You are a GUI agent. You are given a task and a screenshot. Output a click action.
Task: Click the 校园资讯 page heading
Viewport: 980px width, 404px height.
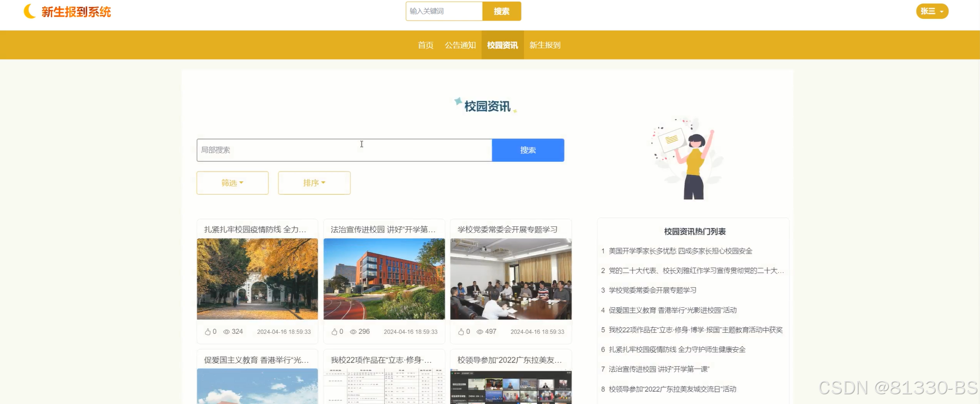pyautogui.click(x=487, y=106)
